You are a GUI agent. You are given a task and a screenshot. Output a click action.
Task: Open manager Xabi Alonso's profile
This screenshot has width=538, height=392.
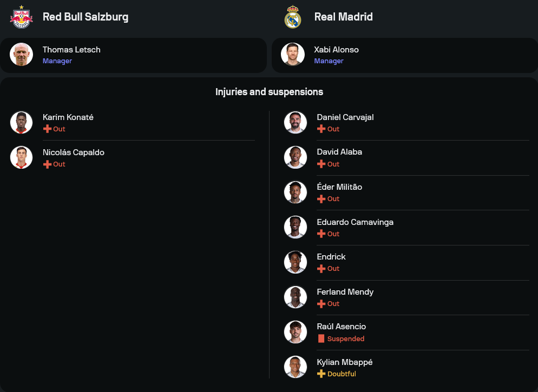point(336,50)
